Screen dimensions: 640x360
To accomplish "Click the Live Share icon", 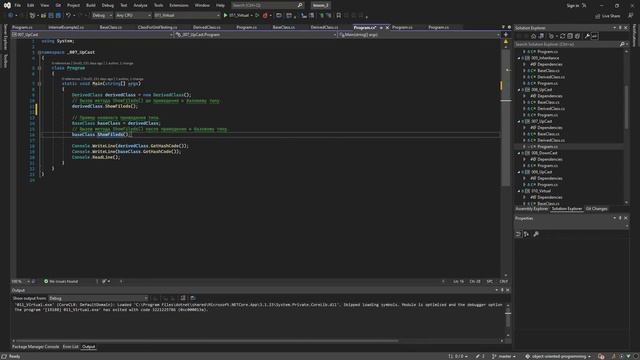I will coord(598,16).
